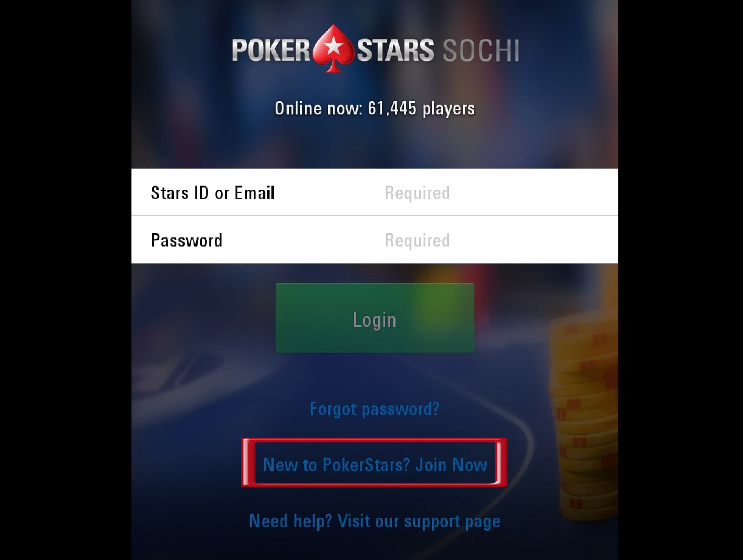Open the Forgot password? link
Image resolution: width=743 pixels, height=560 pixels.
click(x=375, y=408)
